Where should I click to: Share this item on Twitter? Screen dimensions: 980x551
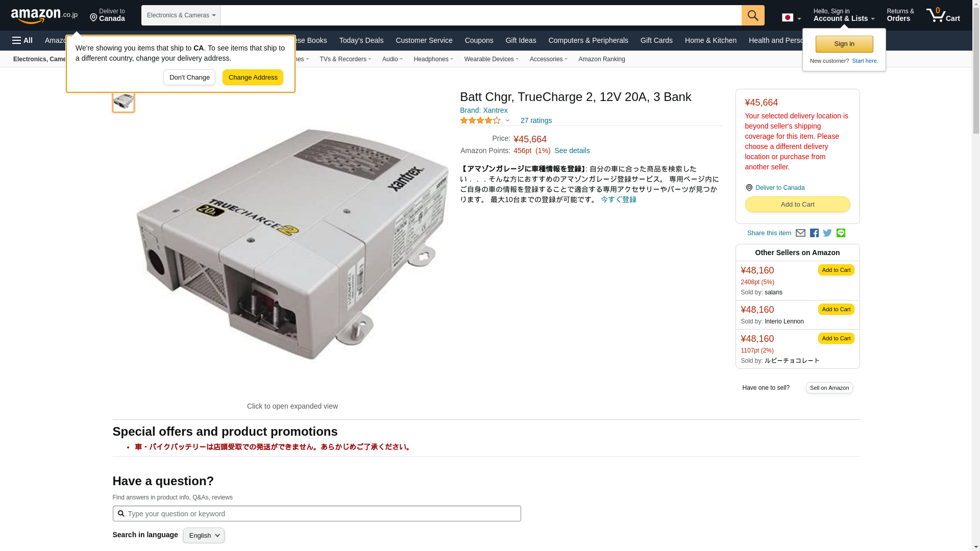[827, 233]
